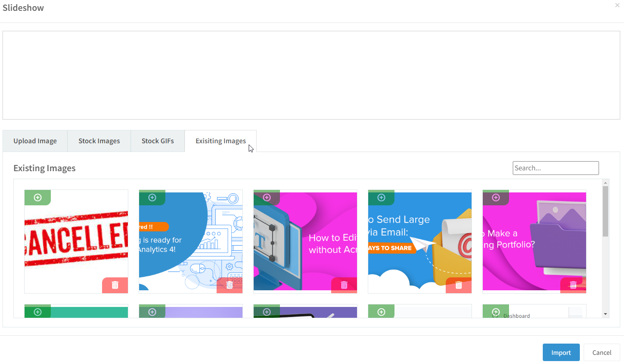Delete the Send Large via Email image
Screen dimensions: 624x364
point(459,285)
